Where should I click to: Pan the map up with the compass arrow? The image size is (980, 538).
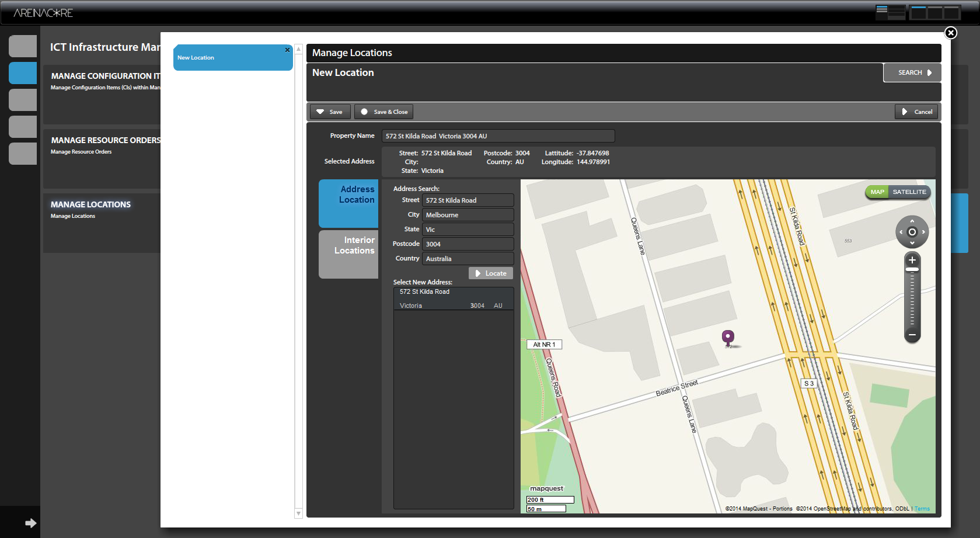tap(912, 221)
